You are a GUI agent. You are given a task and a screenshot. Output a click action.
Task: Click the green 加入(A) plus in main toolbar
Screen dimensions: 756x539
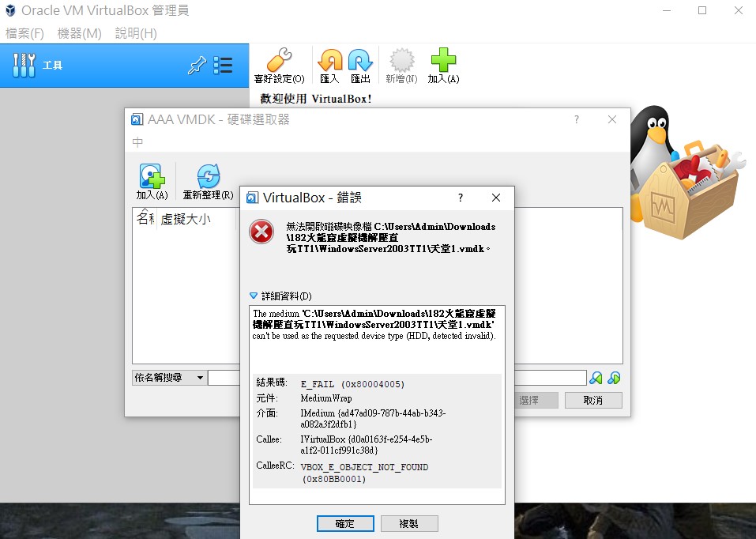444,65
